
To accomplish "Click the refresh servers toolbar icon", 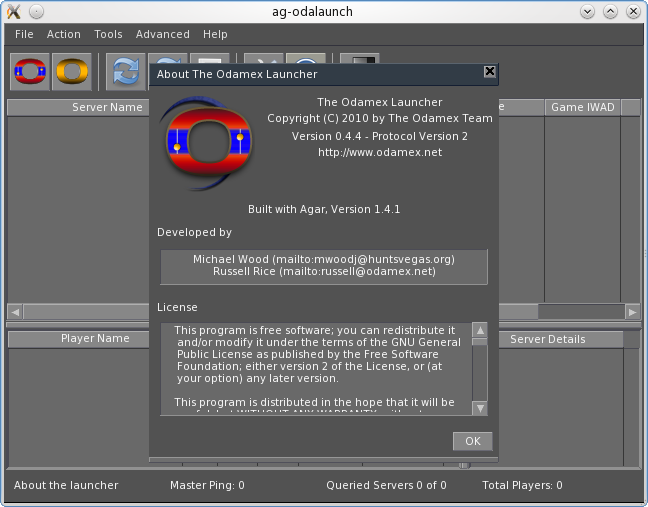I will pyautogui.click(x=126, y=72).
